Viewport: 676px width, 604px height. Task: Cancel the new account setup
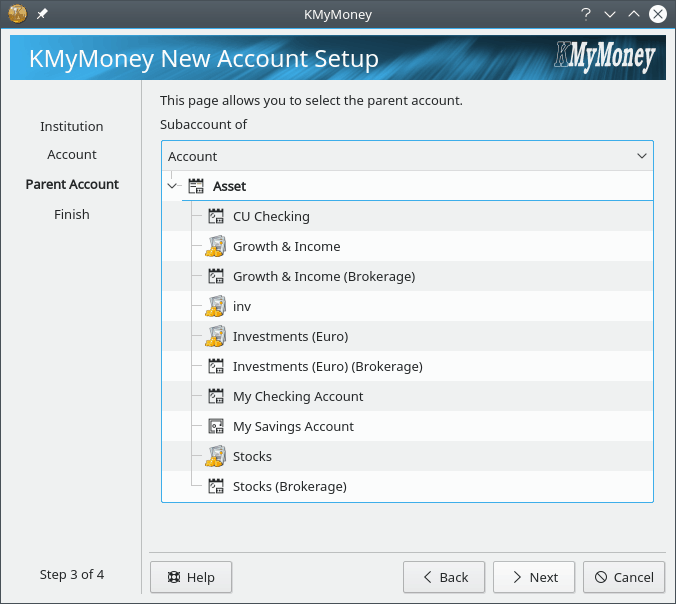coord(624,577)
